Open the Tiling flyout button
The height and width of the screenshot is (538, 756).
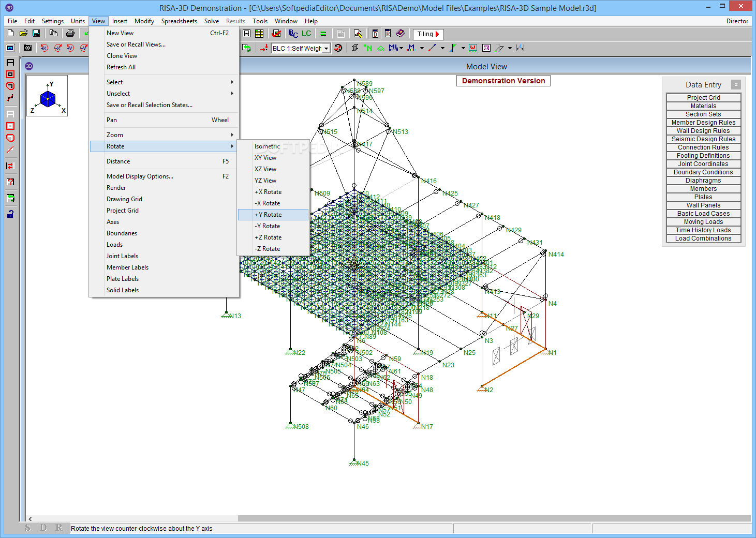[428, 34]
